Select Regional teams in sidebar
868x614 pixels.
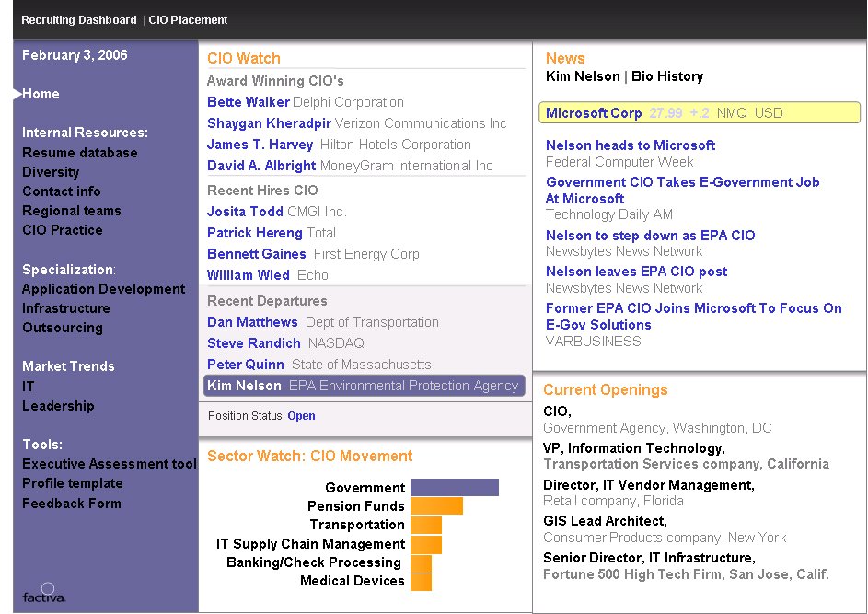pos(72,211)
